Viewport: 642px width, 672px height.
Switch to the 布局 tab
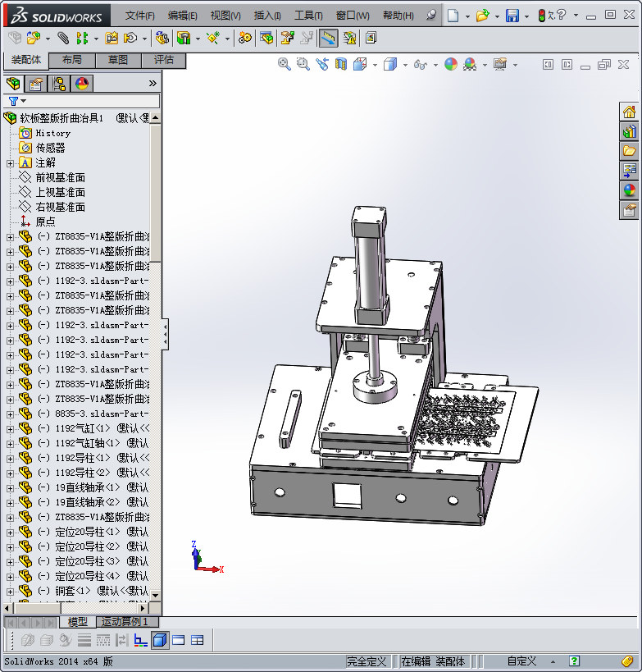(x=72, y=60)
